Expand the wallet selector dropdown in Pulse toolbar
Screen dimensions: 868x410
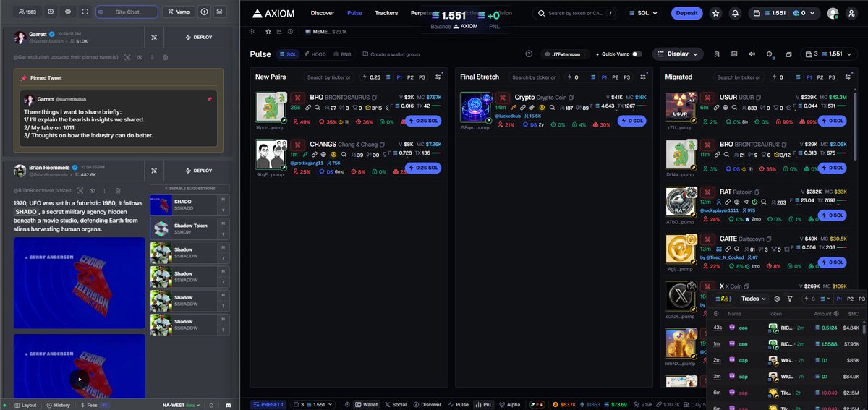[x=827, y=54]
